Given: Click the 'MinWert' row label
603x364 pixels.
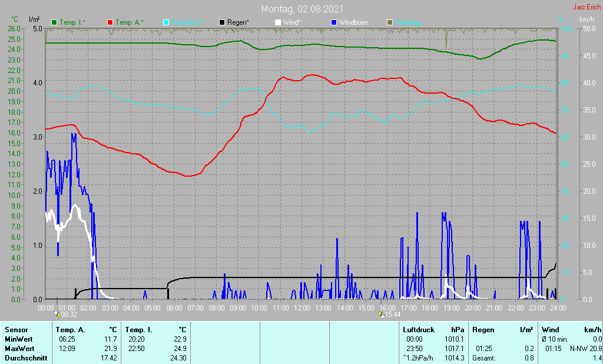Looking at the screenshot, I should (x=19, y=339).
